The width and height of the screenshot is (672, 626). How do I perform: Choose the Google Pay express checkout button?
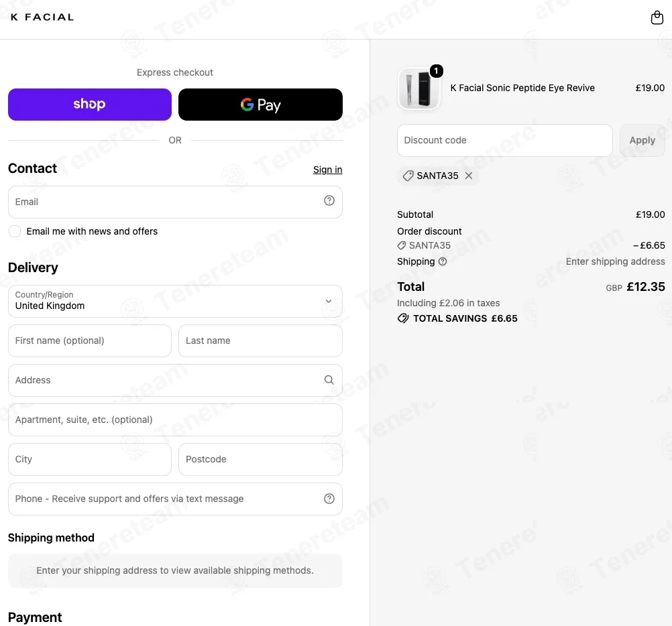coord(260,105)
